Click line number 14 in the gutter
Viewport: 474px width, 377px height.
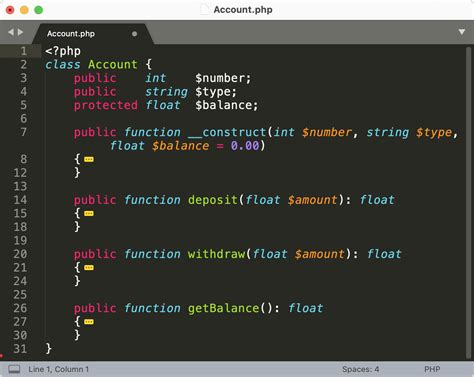pos(20,200)
